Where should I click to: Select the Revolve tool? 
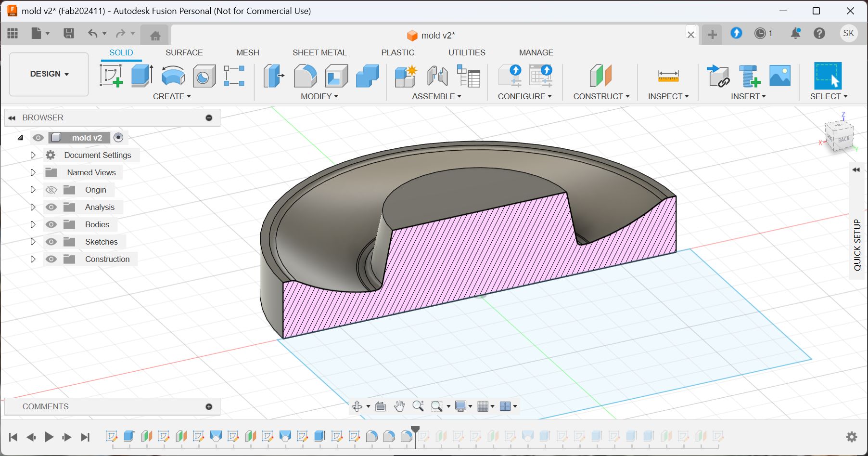(x=173, y=76)
